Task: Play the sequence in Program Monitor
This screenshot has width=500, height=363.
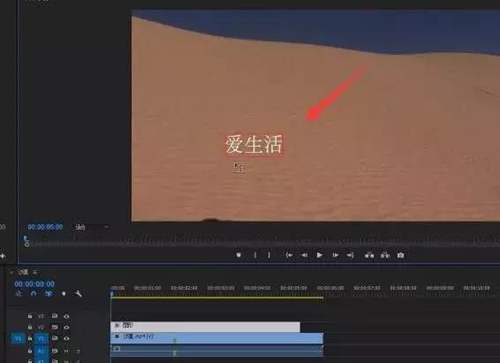Action: pos(319,255)
